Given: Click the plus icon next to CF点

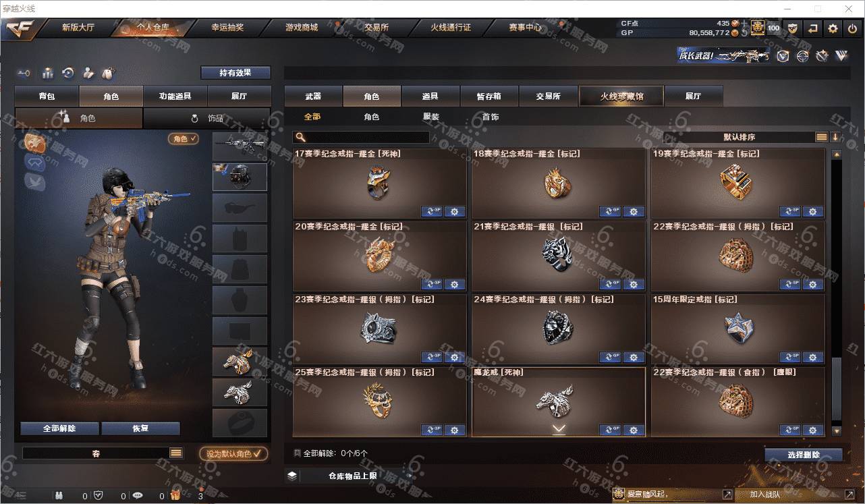Looking at the screenshot, I should [x=744, y=24].
